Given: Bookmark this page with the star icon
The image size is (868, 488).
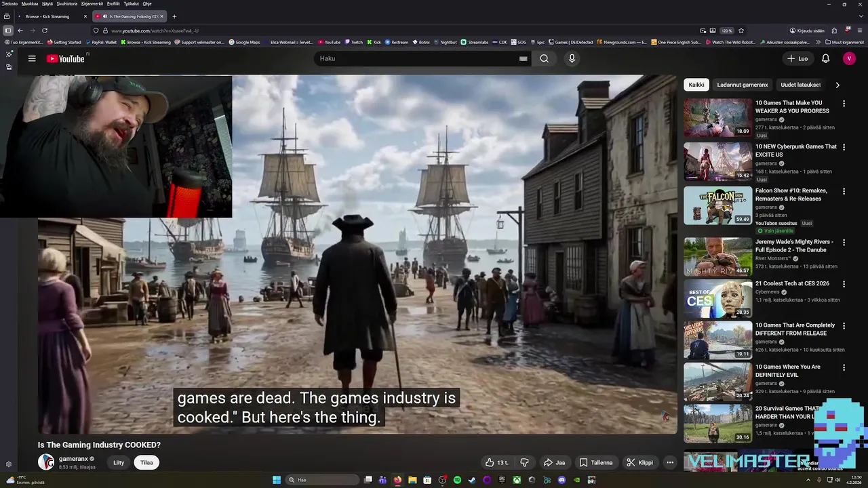Looking at the screenshot, I should (x=741, y=30).
